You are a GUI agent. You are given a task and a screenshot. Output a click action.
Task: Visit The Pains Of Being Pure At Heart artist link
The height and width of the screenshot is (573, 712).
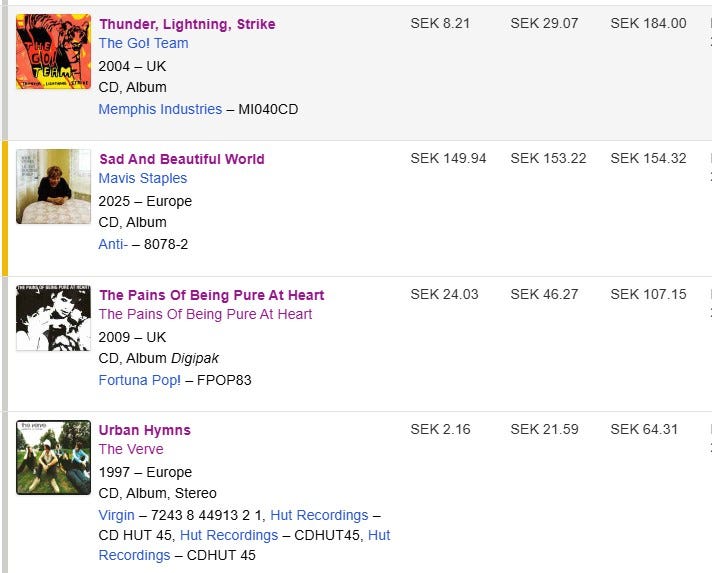coord(205,314)
